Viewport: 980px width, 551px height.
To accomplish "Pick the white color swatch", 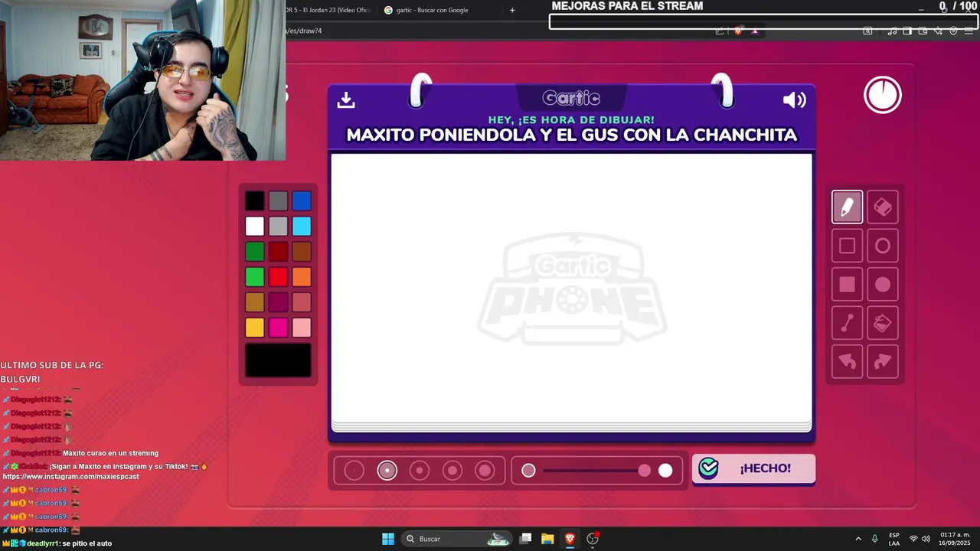I will click(x=255, y=227).
